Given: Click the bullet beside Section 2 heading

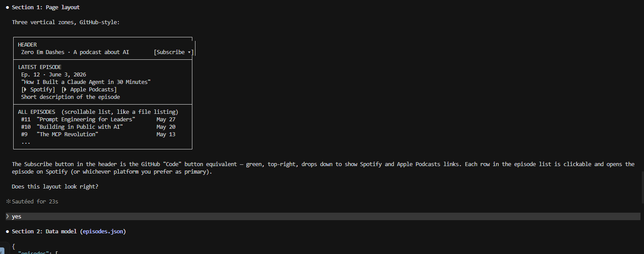Looking at the screenshot, I should point(7,232).
